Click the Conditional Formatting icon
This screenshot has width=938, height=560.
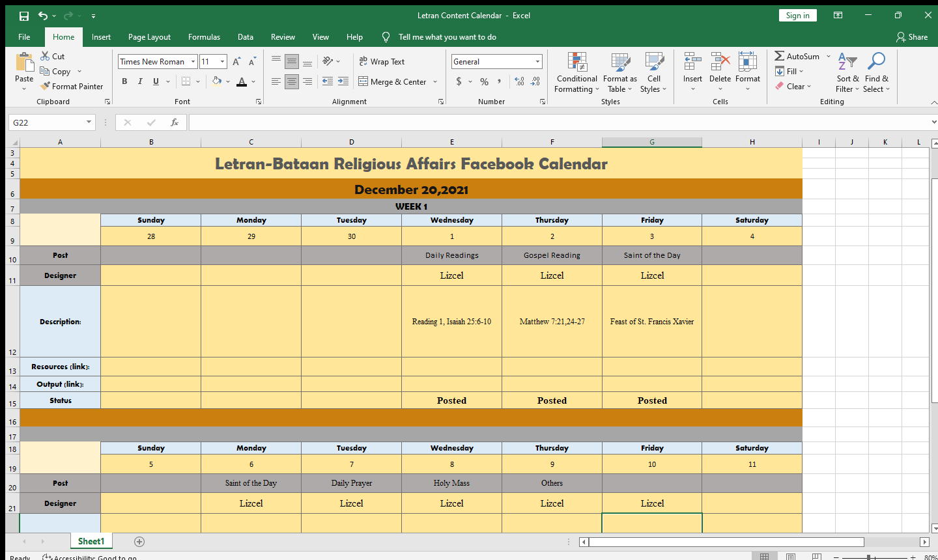pyautogui.click(x=576, y=63)
